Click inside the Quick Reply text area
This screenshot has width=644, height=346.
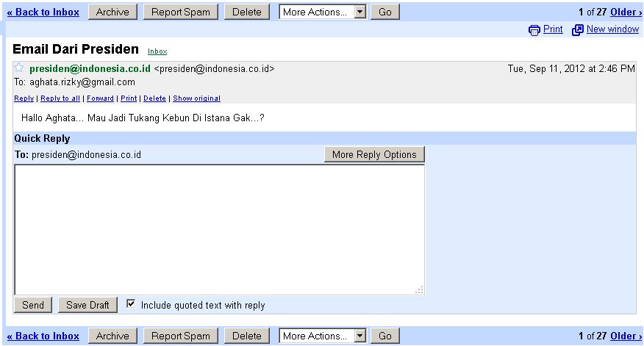tap(219, 229)
